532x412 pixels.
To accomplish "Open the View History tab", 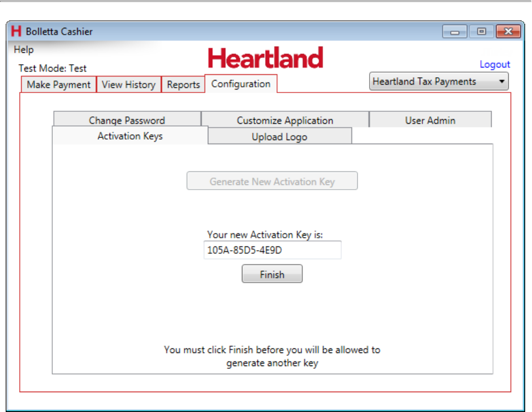I will tap(128, 85).
